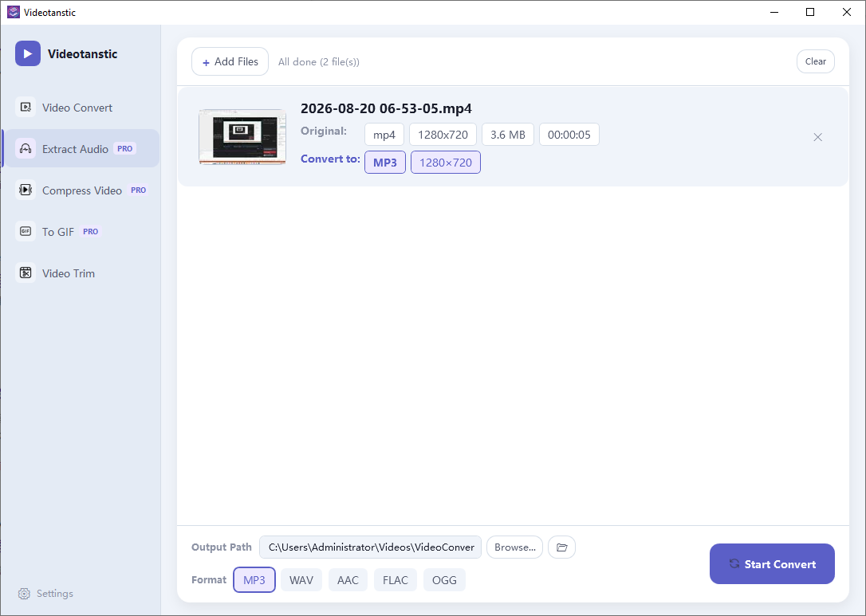
Task: Select the MP3 output format
Action: point(254,580)
